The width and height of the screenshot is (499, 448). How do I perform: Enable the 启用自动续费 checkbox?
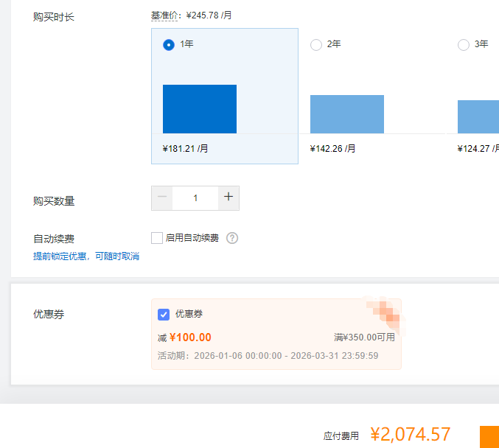(157, 238)
